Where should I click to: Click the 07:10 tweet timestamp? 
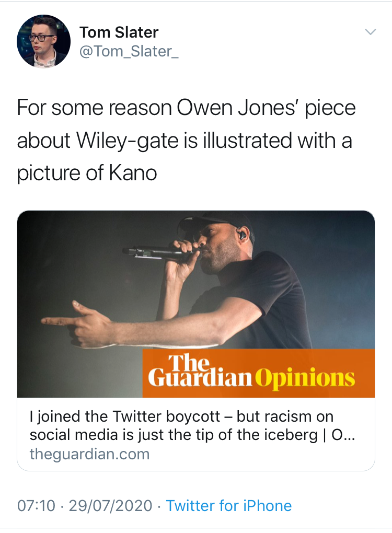(34, 506)
